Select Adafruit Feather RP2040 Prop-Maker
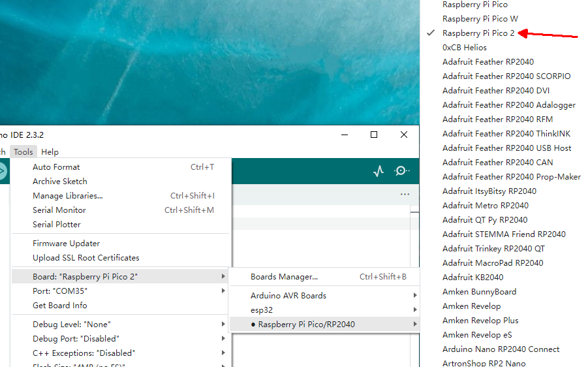 (512, 177)
